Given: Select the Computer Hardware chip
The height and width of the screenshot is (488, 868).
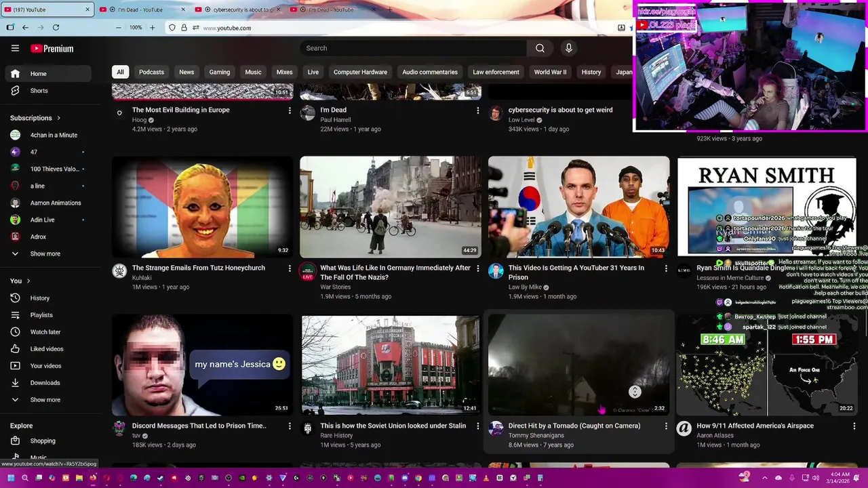Looking at the screenshot, I should (360, 72).
